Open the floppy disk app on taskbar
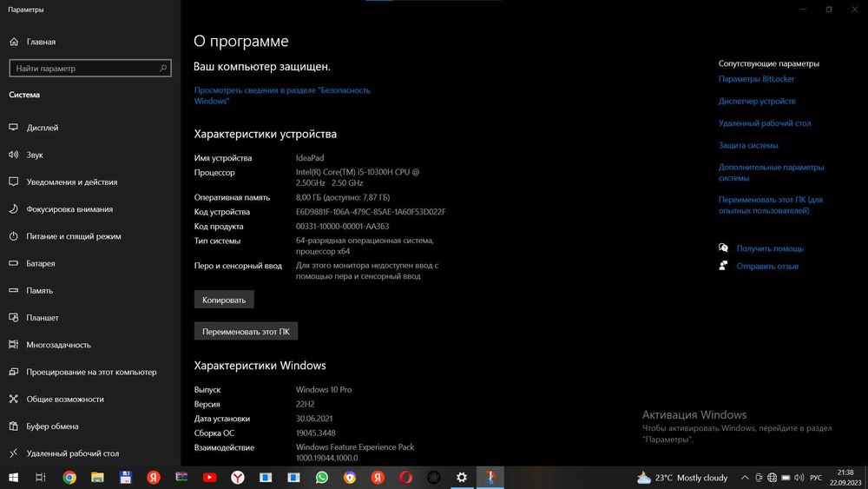 126,478
